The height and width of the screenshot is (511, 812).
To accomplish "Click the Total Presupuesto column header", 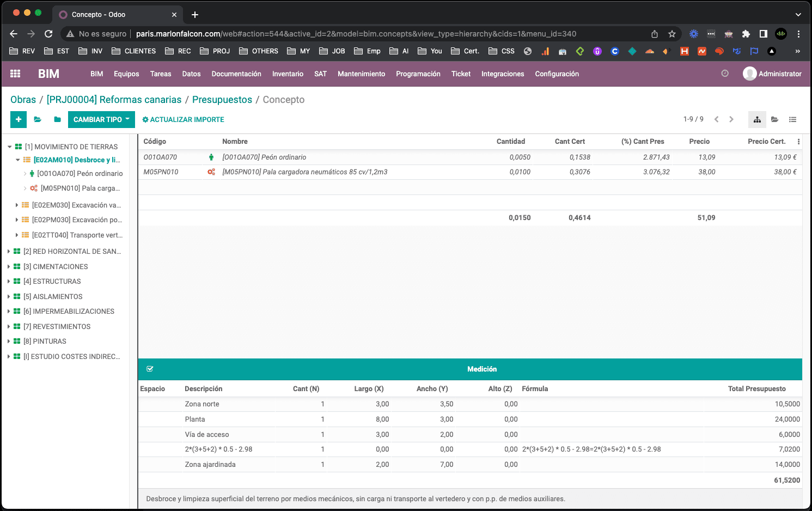I will click(x=756, y=389).
